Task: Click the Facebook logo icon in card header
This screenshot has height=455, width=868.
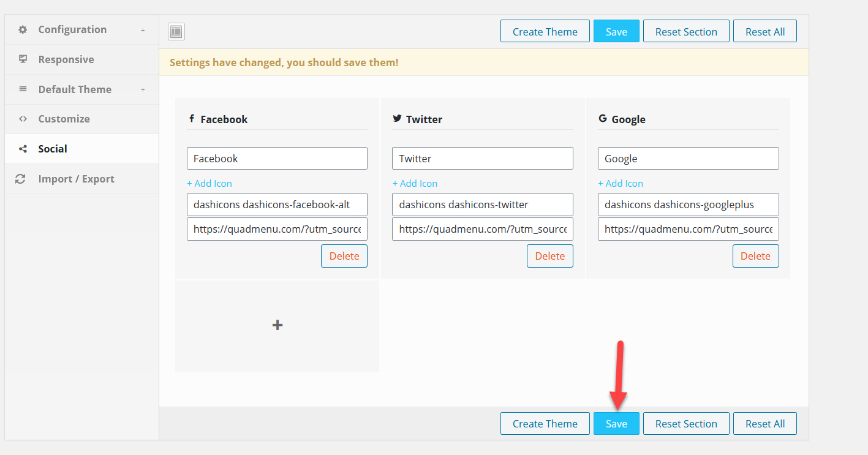Action: click(x=192, y=118)
